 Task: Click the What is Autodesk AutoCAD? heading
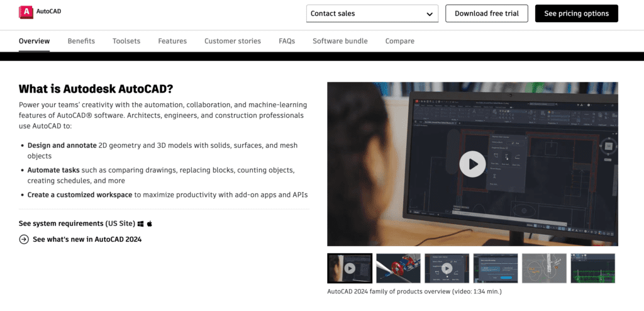[96, 89]
